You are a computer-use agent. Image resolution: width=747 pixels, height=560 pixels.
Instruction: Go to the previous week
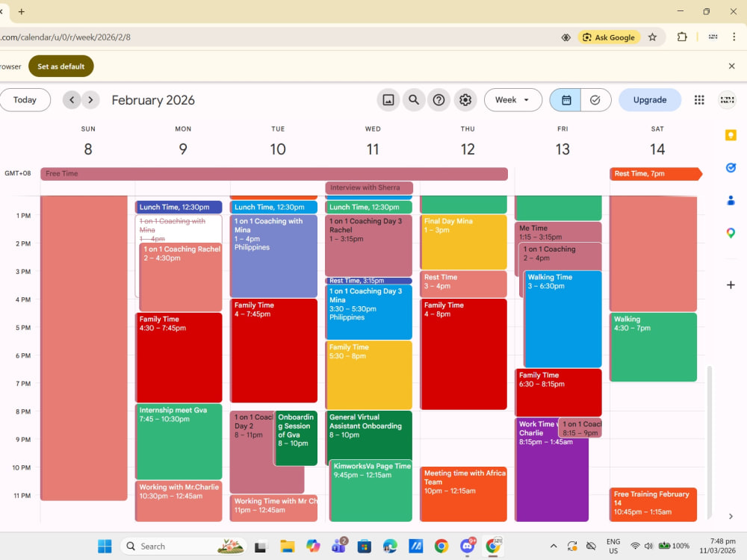click(72, 100)
